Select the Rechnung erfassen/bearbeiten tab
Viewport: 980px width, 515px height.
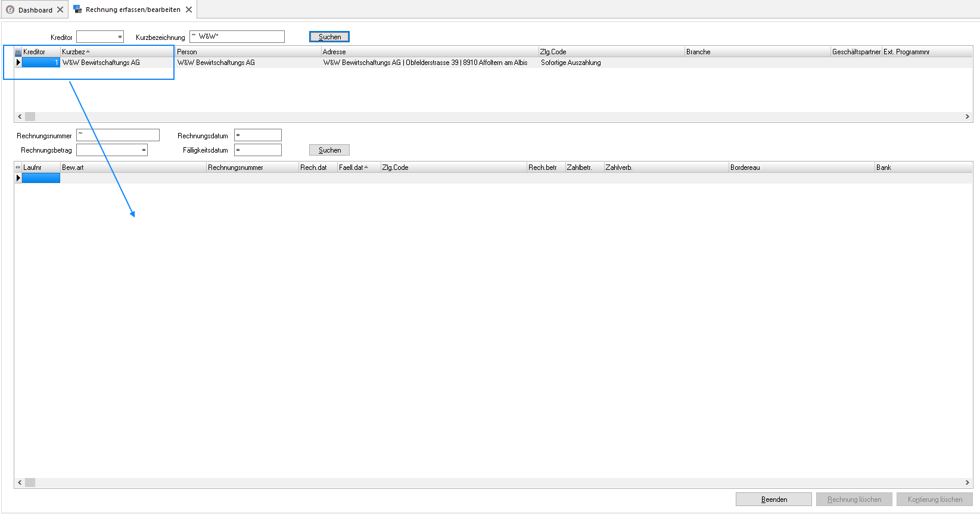(133, 10)
